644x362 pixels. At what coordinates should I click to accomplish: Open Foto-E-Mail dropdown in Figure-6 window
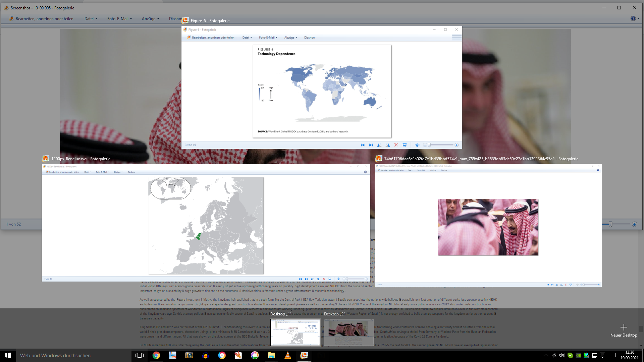click(268, 38)
